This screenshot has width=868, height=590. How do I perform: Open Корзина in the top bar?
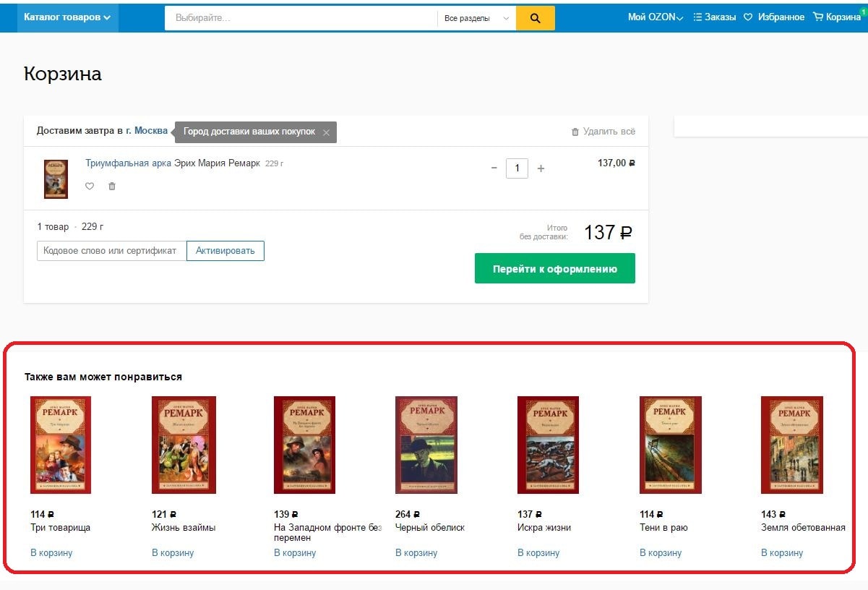coord(837,17)
